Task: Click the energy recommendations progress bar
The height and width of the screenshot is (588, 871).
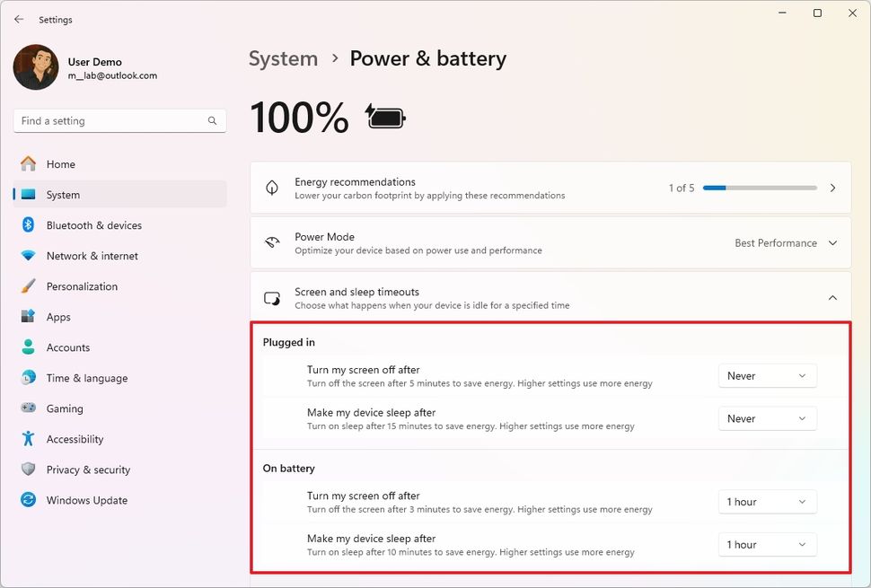Action: (760, 188)
